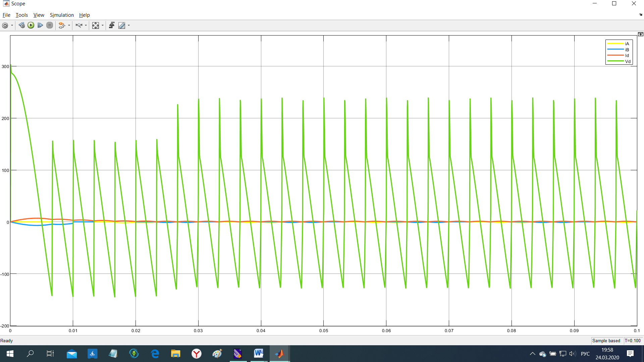This screenshot has height=362, width=644.
Task: Click the Stop simulation icon
Action: pyautogui.click(x=50, y=25)
